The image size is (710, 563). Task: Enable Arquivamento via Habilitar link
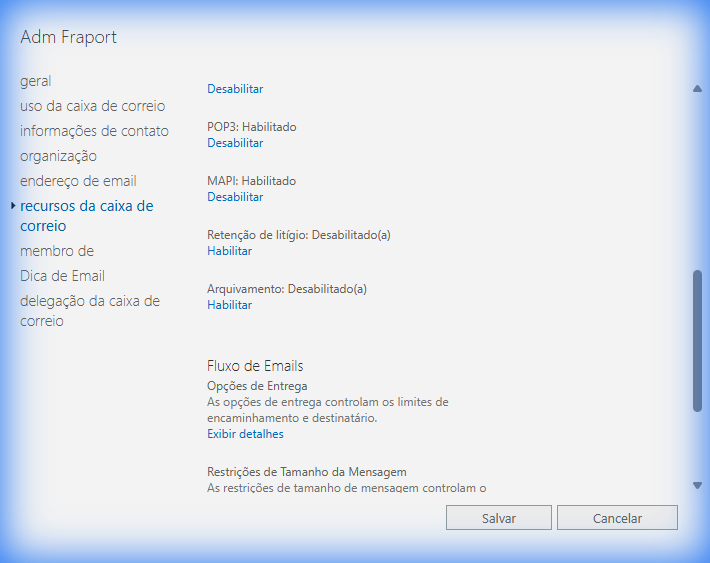click(229, 305)
